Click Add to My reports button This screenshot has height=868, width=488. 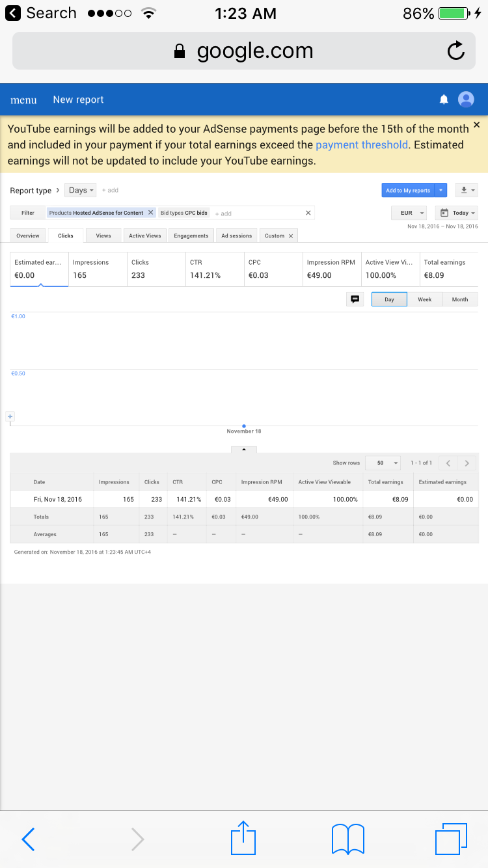408,190
